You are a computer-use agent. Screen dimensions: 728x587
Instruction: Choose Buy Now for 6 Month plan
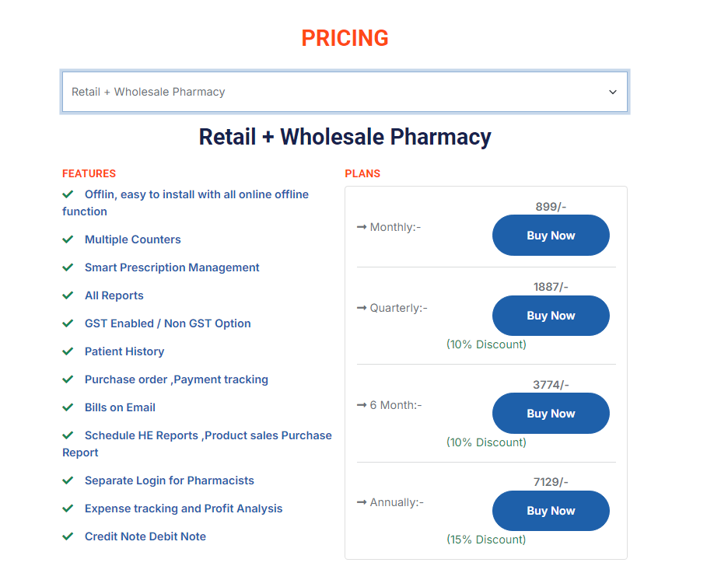(551, 414)
